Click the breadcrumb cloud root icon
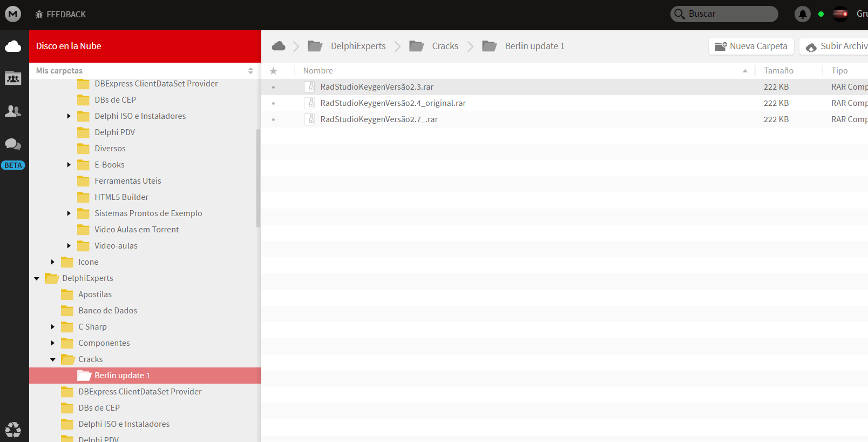 pyautogui.click(x=279, y=46)
